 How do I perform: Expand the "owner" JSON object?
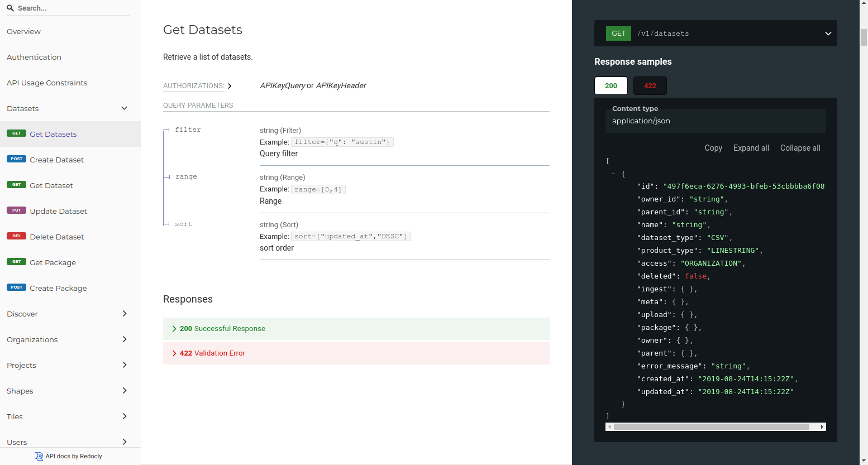(683, 341)
